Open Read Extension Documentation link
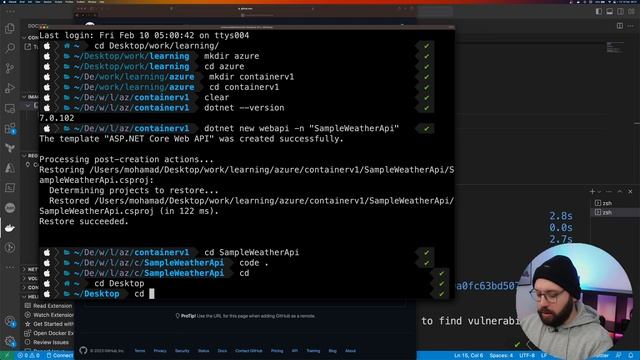 (48, 306)
